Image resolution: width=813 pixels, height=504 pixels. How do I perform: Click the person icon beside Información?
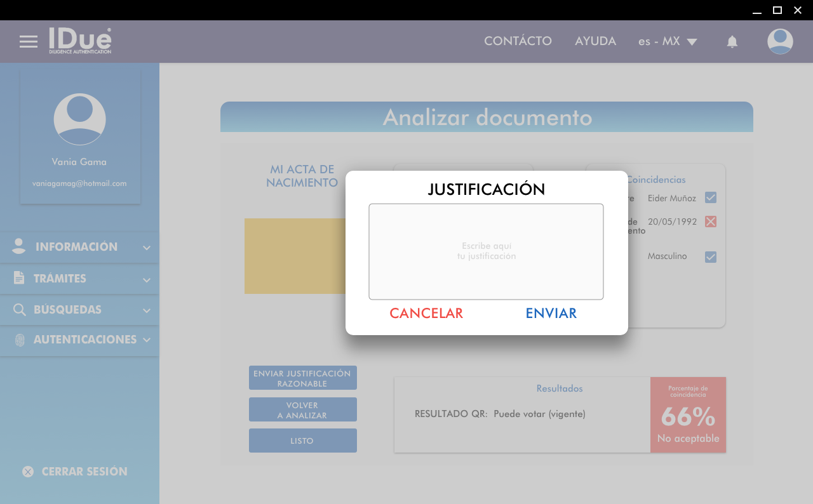click(19, 247)
